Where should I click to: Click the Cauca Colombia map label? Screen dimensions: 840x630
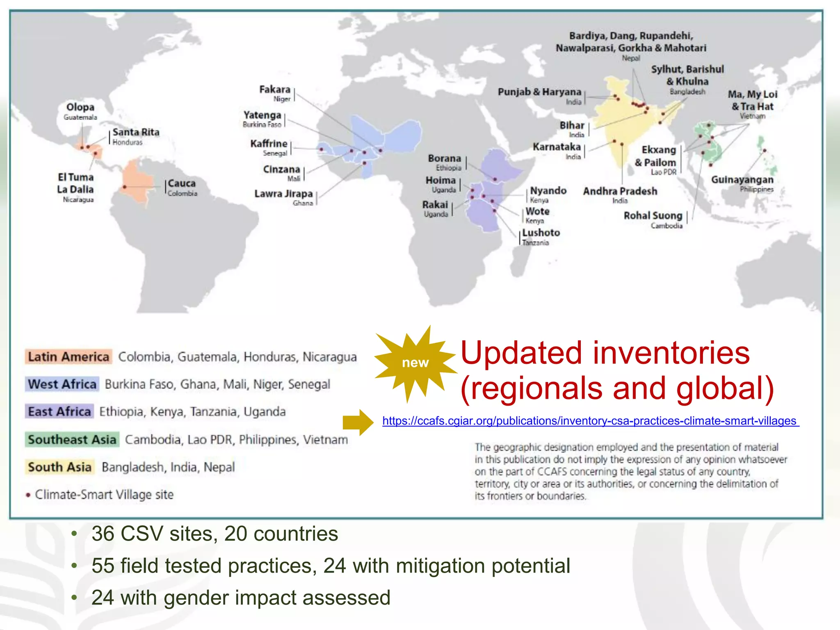[x=182, y=187]
